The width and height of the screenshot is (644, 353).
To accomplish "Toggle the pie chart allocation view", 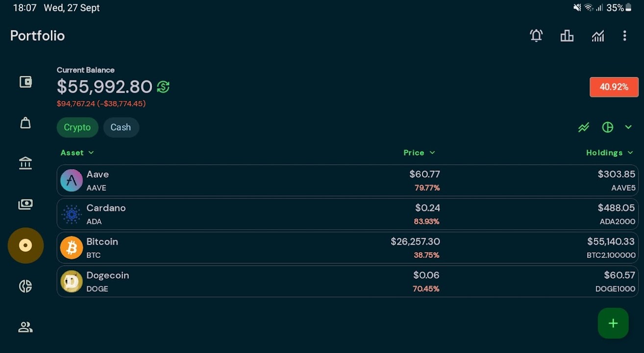I will [607, 127].
